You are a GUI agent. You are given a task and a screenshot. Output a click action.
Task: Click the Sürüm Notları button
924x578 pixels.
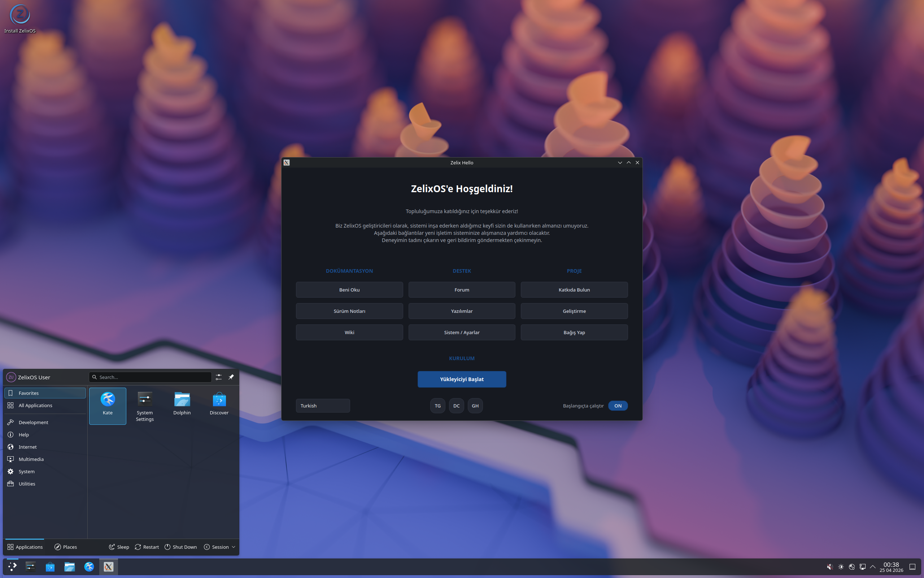(349, 311)
